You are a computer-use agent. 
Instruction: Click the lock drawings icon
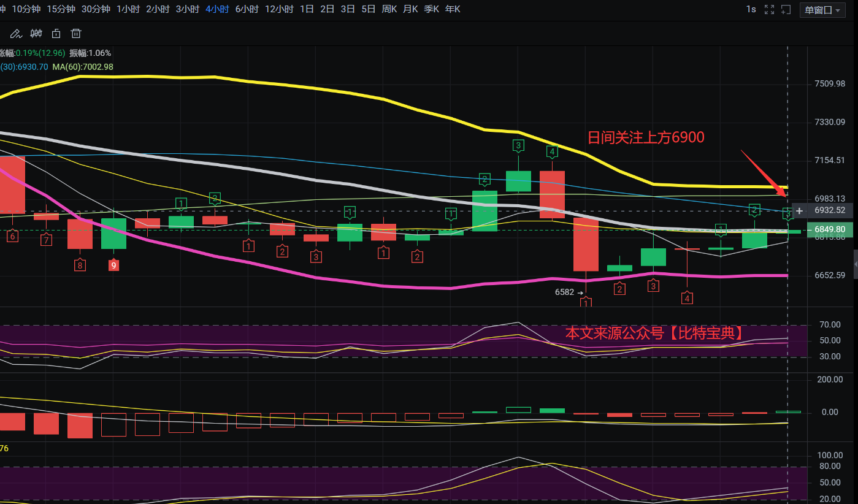click(x=56, y=33)
